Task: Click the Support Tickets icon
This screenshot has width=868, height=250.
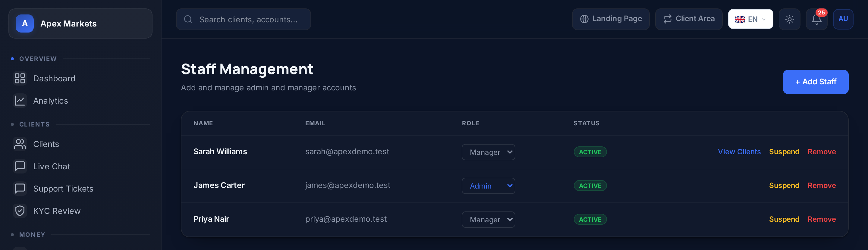Action: click(x=20, y=189)
